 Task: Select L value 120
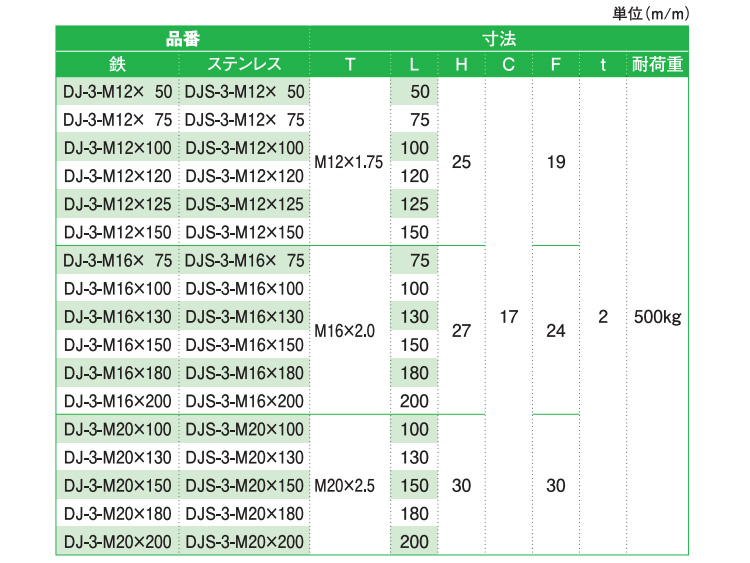pos(414,176)
